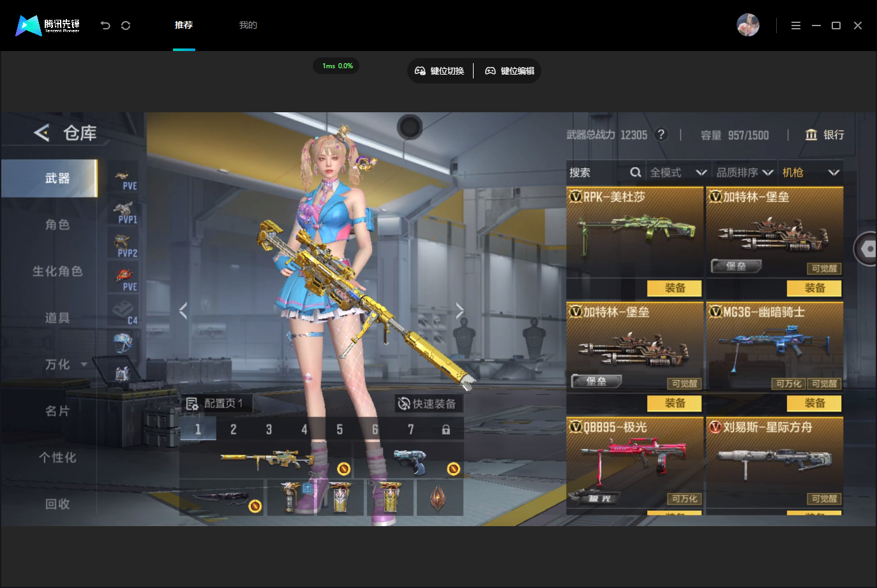Click the back arrow beside 仓库
The image size is (877, 588).
[x=41, y=133]
